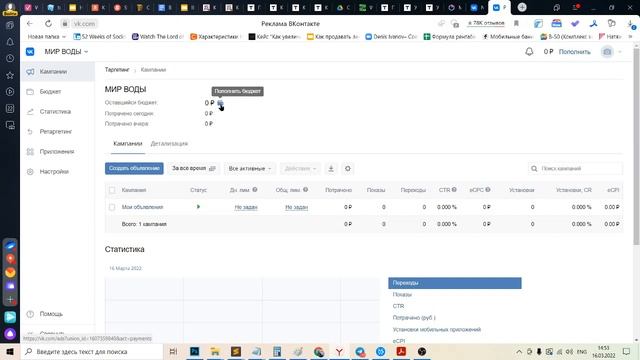Expand the Новая папка bookmarks folder
The height and width of the screenshot is (360, 640).
click(46, 37)
